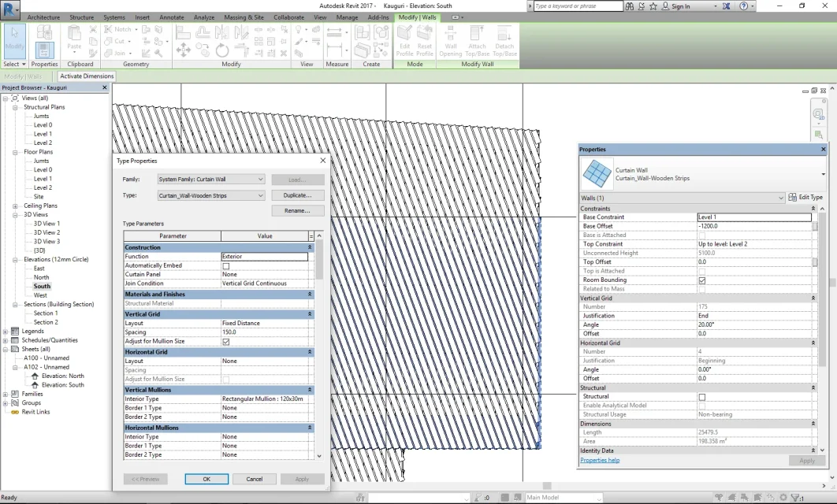The height and width of the screenshot is (504, 837).
Task: Open the Annotate ribbon tab
Action: pyautogui.click(x=172, y=17)
